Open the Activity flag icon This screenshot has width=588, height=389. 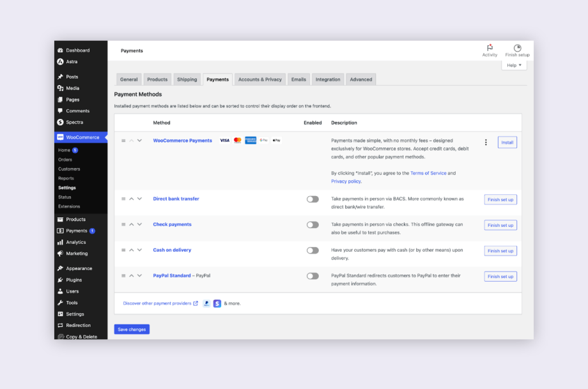tap(490, 48)
